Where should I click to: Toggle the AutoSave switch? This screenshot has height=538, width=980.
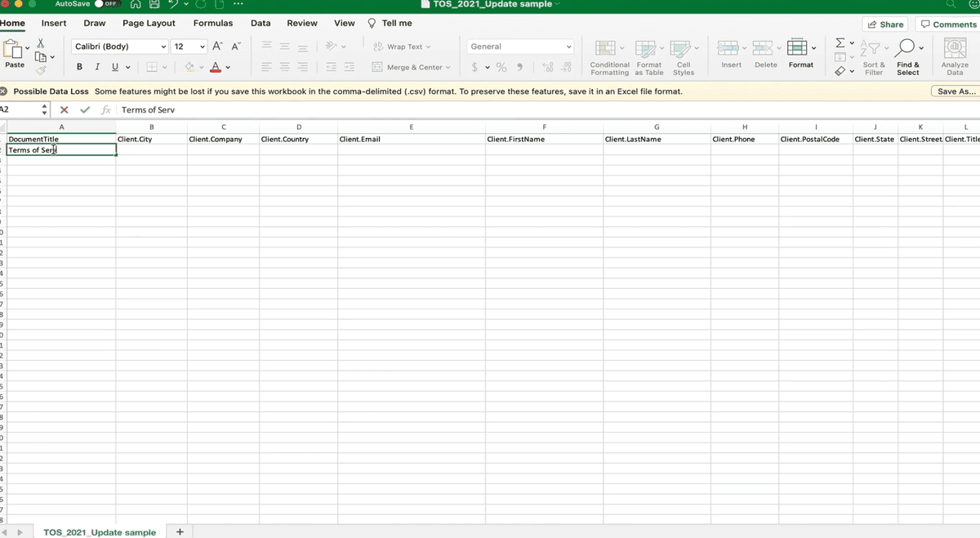tap(108, 4)
